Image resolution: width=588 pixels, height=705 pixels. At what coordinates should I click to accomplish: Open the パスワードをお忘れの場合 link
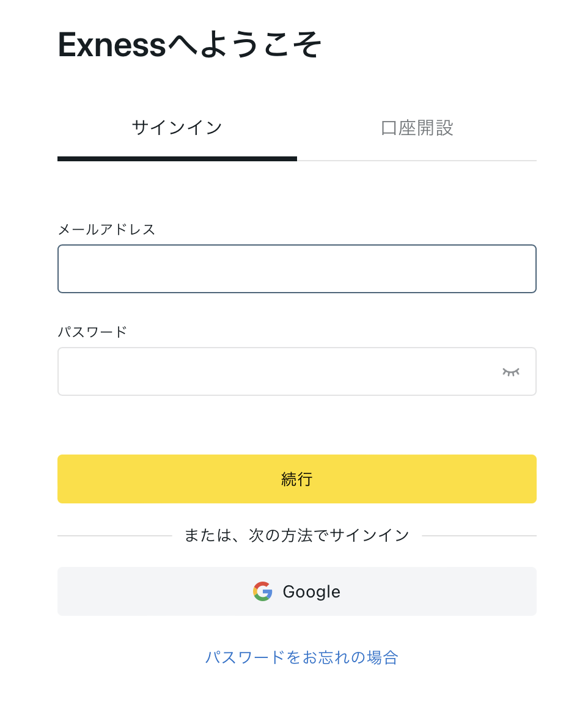[x=302, y=657]
